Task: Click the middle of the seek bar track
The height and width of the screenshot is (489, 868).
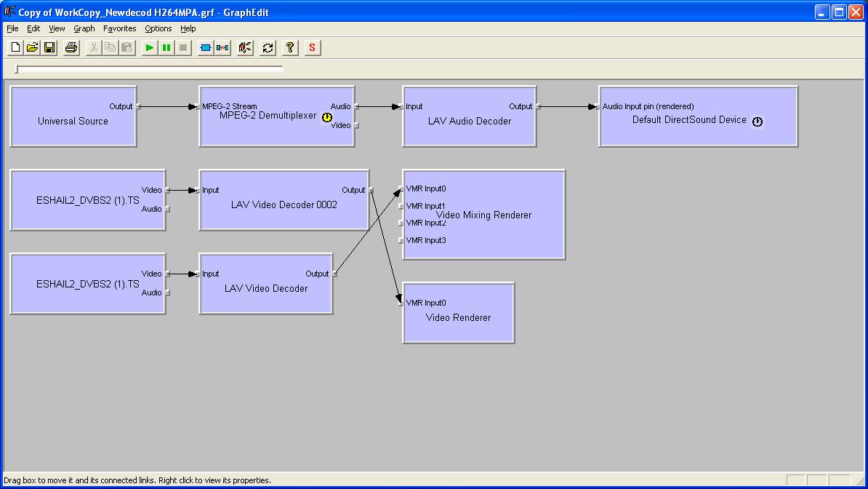Action: 150,68
